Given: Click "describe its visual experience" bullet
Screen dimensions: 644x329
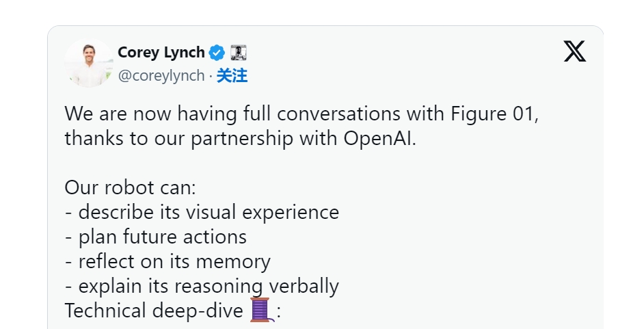Looking at the screenshot, I should [x=209, y=212].
